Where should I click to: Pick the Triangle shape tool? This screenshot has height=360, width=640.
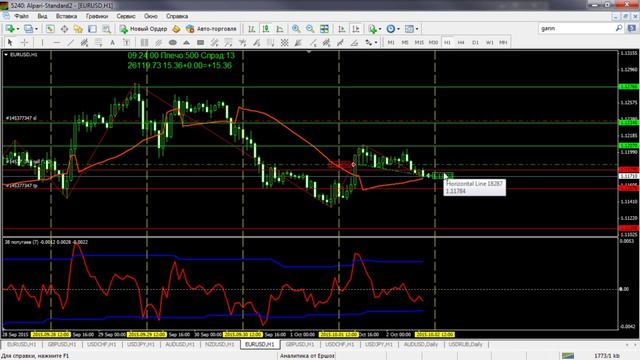(x=187, y=42)
